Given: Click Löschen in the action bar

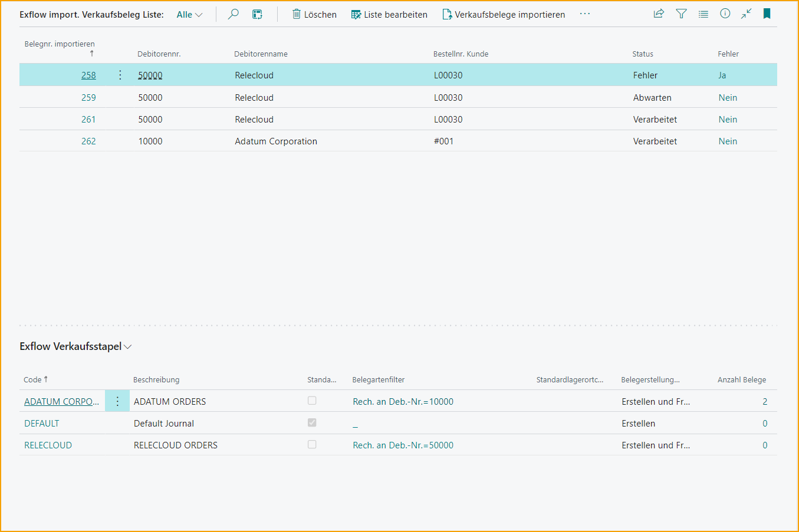Looking at the screenshot, I should point(314,15).
